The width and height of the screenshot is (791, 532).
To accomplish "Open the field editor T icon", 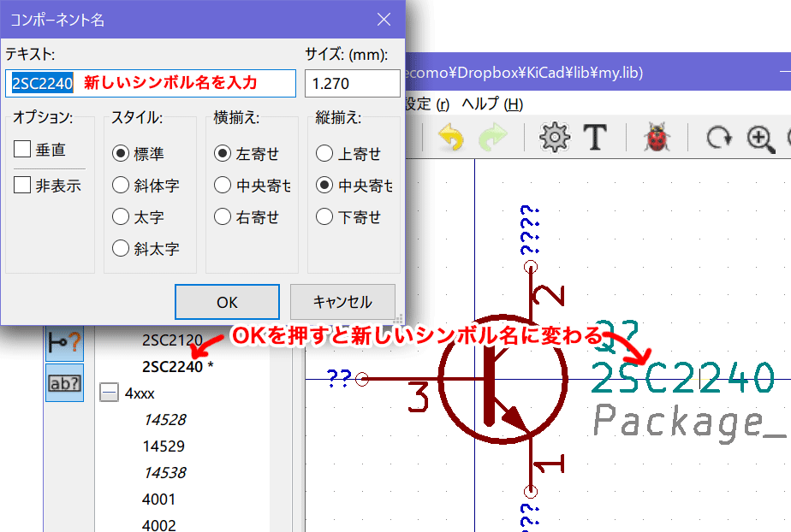I will pyautogui.click(x=595, y=137).
